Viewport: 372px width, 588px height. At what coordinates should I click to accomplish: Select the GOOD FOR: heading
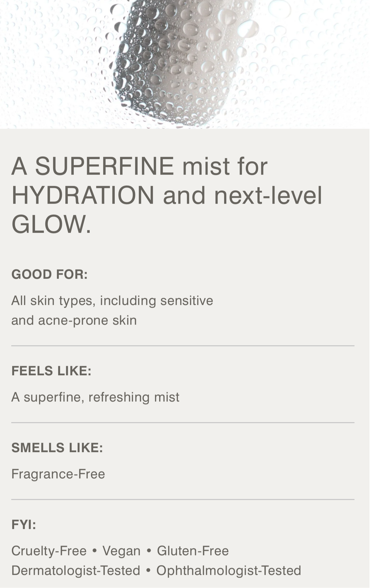49,274
